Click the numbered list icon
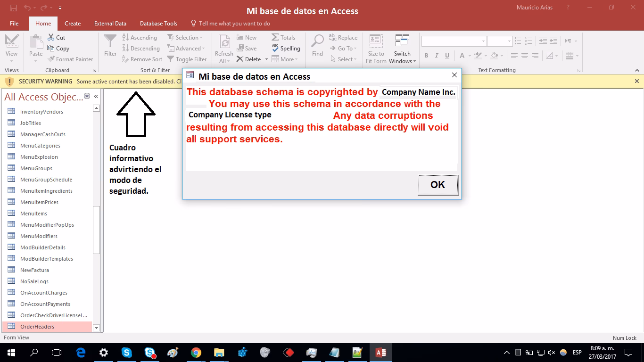644x362 pixels. 528,41
